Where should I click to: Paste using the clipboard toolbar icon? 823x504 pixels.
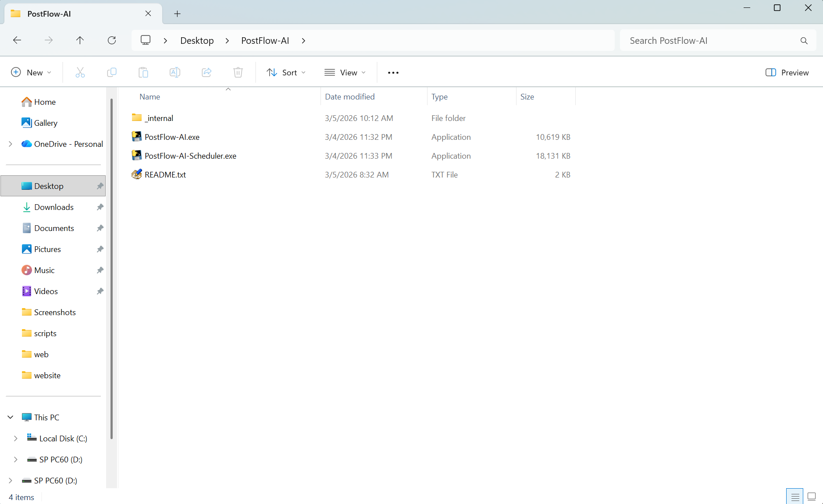coord(143,72)
